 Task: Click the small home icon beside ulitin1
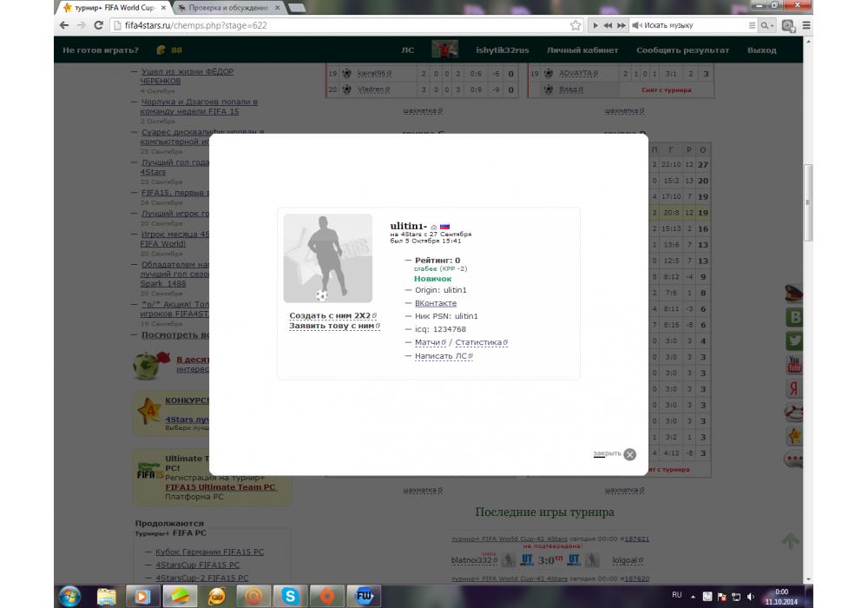click(x=433, y=227)
